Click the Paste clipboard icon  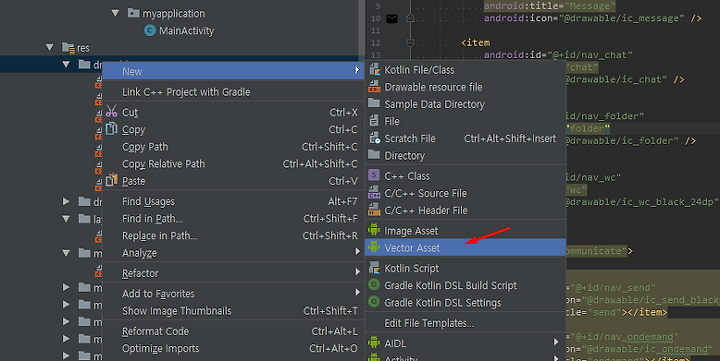click(111, 180)
